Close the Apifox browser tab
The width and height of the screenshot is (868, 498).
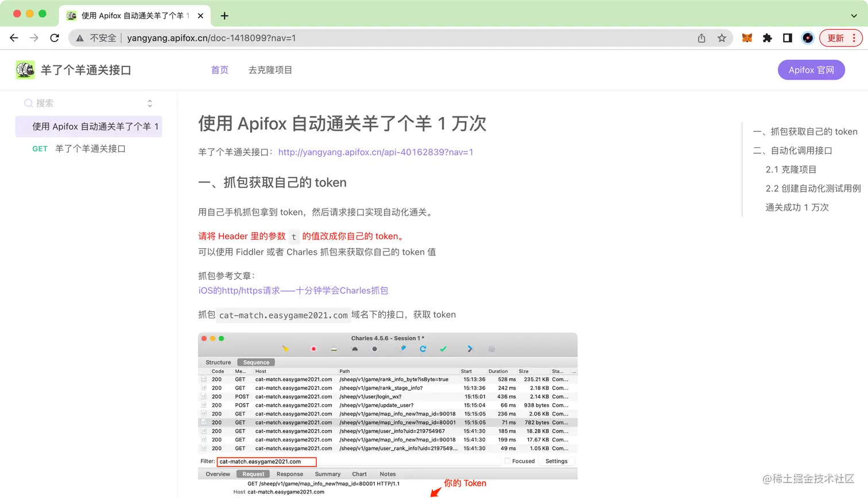click(x=200, y=16)
